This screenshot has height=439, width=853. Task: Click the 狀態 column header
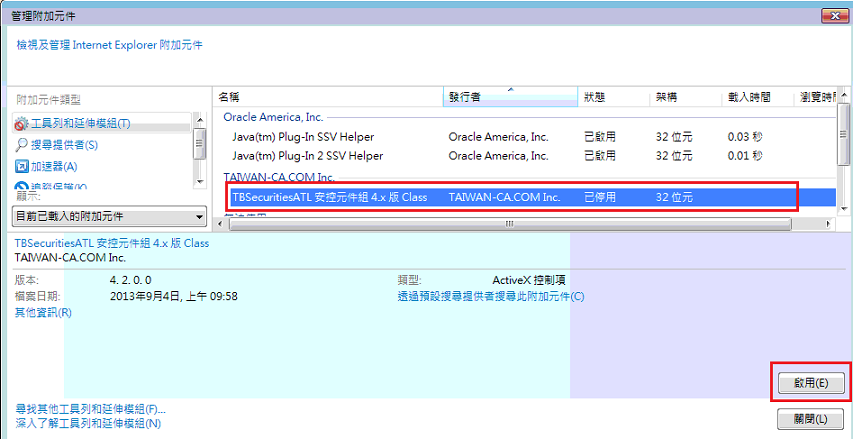point(612,97)
